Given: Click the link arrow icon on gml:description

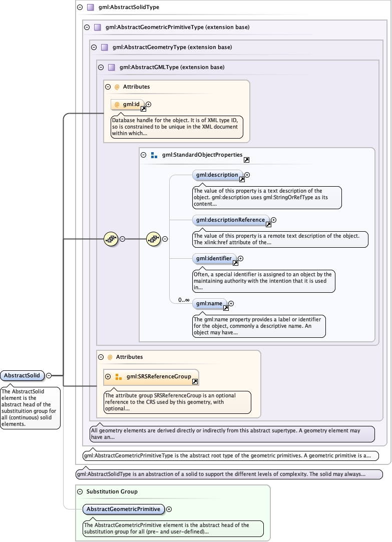Looking at the screenshot, I should point(241,179).
